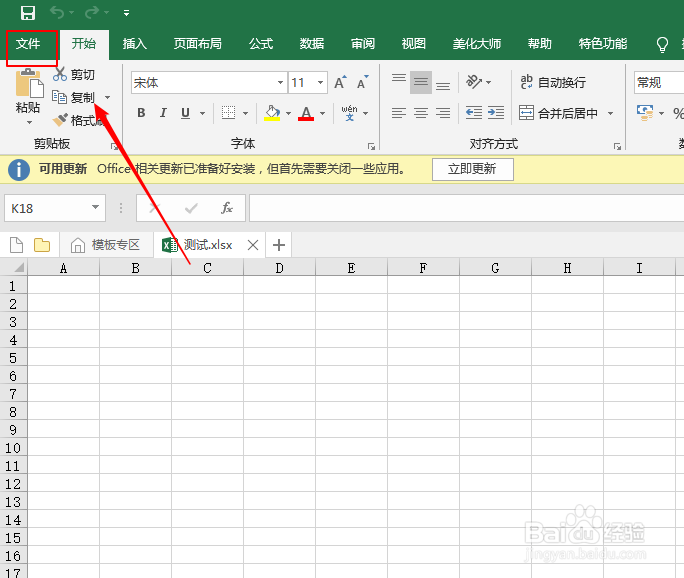Image resolution: width=684 pixels, height=578 pixels.
Task: Click the 复制 copy button
Action: point(73,97)
